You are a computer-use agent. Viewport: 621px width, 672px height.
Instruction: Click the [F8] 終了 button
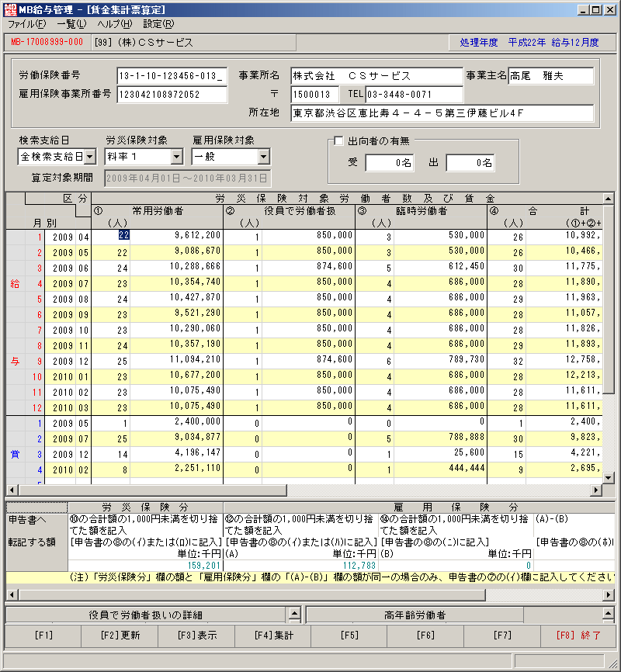pyautogui.click(x=578, y=636)
